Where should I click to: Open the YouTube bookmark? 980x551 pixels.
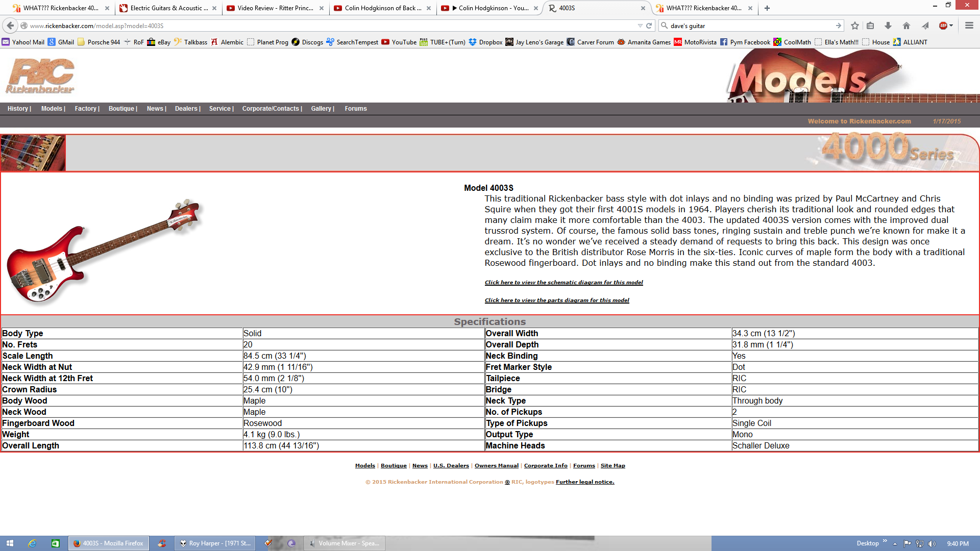click(399, 42)
